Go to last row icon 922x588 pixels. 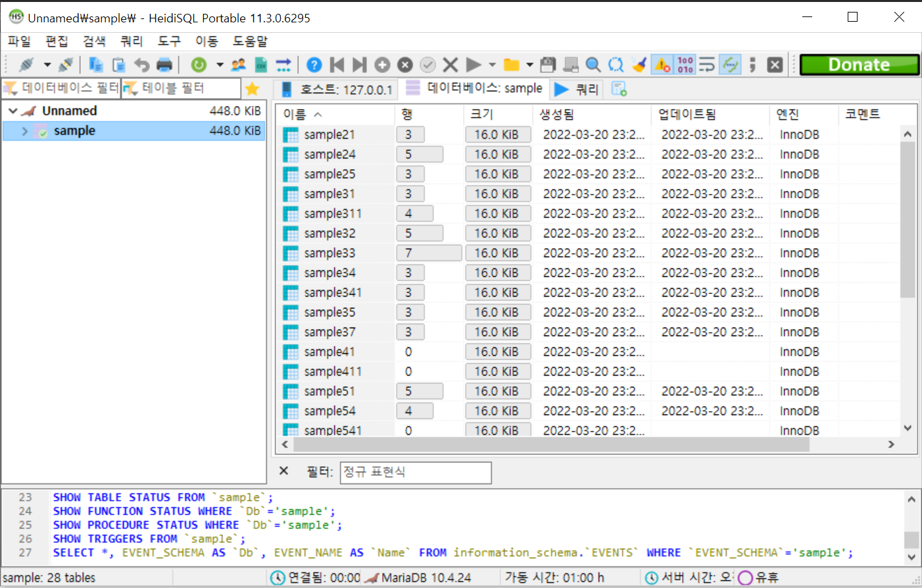point(359,64)
